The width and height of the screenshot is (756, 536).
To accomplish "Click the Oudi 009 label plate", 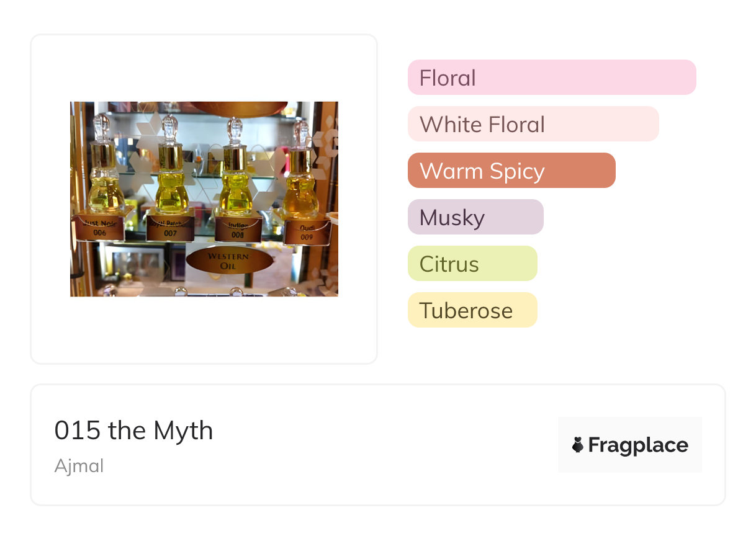I will 307,231.
